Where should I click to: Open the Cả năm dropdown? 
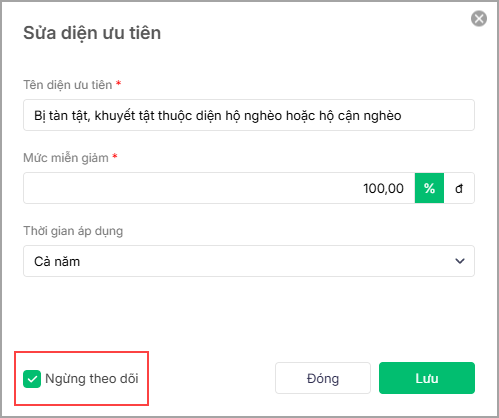click(x=249, y=261)
